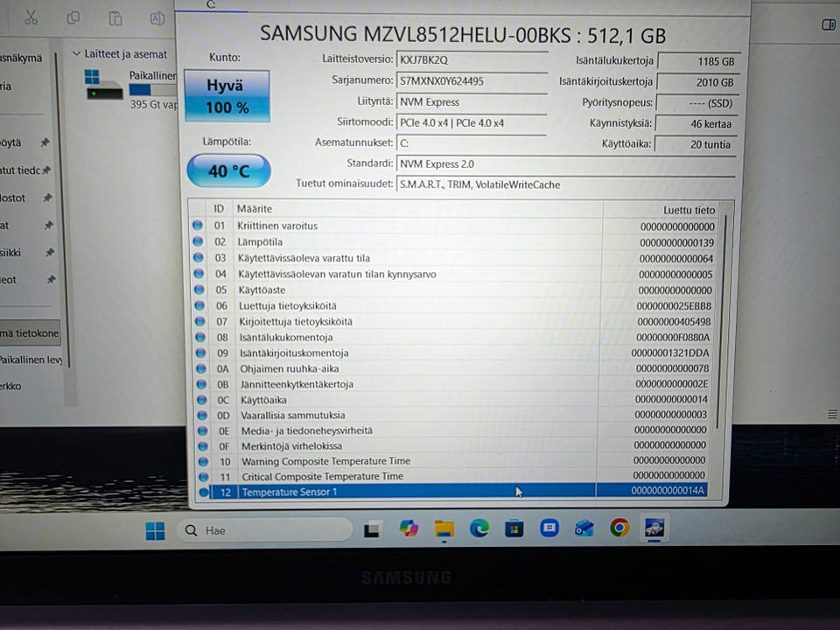
Task: Click the ID column header
Action: click(219, 208)
